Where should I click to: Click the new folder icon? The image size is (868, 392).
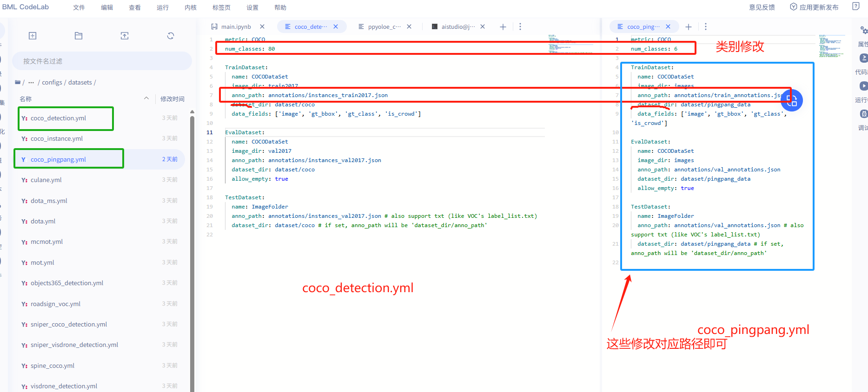point(79,36)
